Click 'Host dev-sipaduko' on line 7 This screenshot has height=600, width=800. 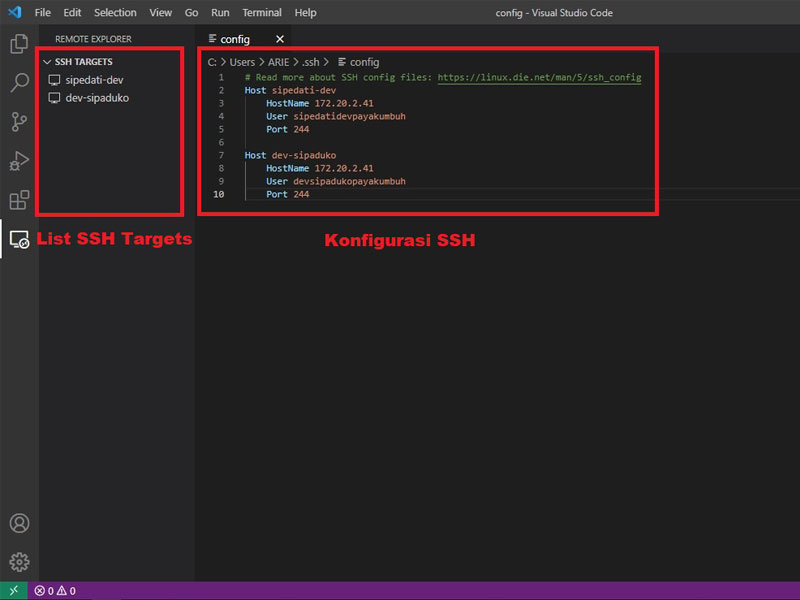(x=290, y=156)
